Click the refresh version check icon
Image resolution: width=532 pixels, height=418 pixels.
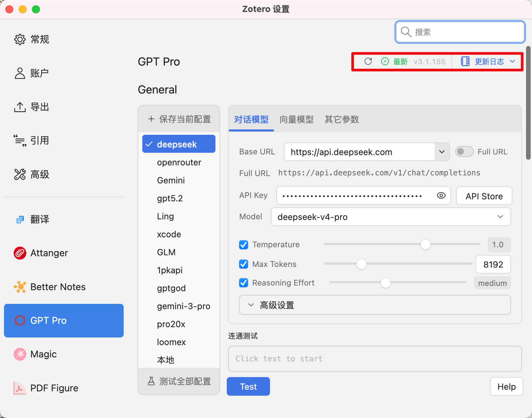pos(368,61)
